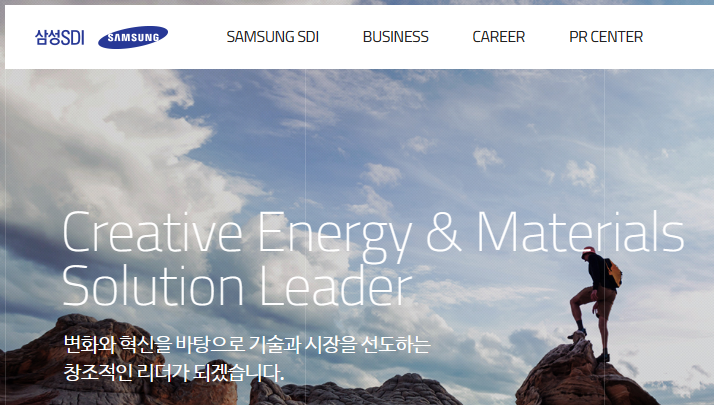Select CAREER in the navigation bar
This screenshot has width=714, height=405.
pyautogui.click(x=499, y=37)
